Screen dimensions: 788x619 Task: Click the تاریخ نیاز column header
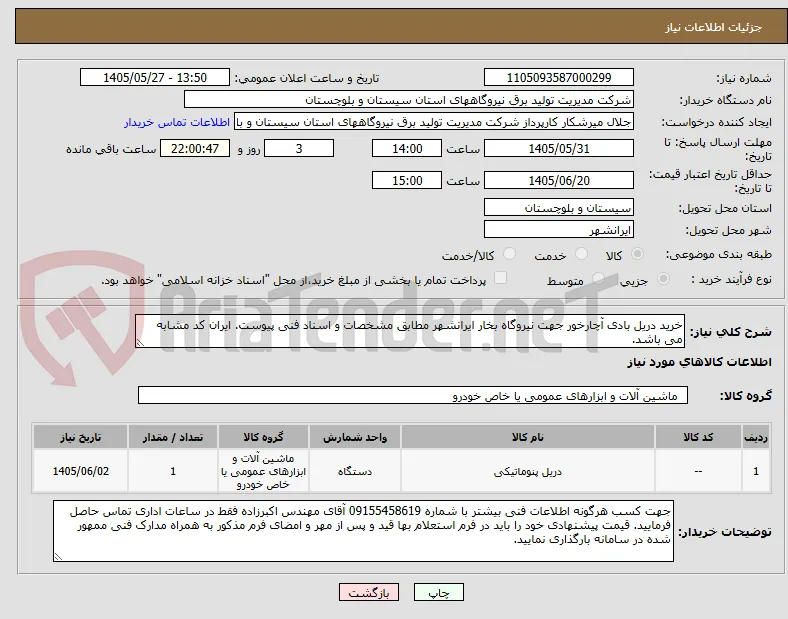80,437
